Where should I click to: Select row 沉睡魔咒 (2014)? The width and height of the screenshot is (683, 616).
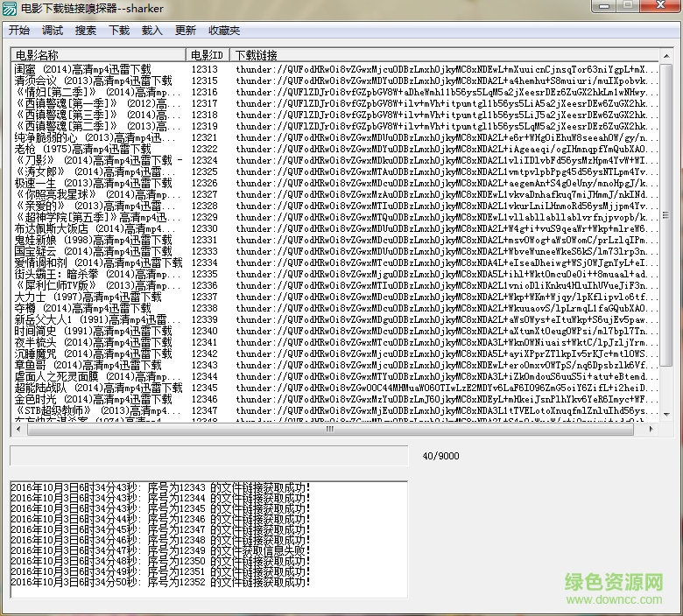click(x=335, y=353)
